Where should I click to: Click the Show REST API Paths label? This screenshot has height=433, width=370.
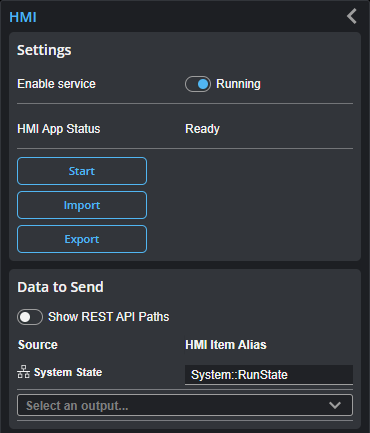109,317
